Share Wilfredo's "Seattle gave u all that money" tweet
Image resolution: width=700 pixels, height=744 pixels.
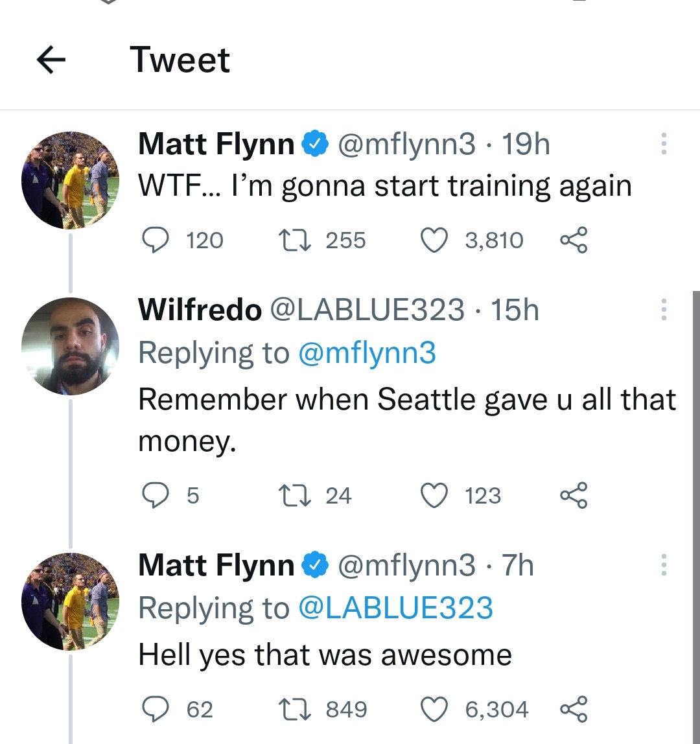coord(574,496)
